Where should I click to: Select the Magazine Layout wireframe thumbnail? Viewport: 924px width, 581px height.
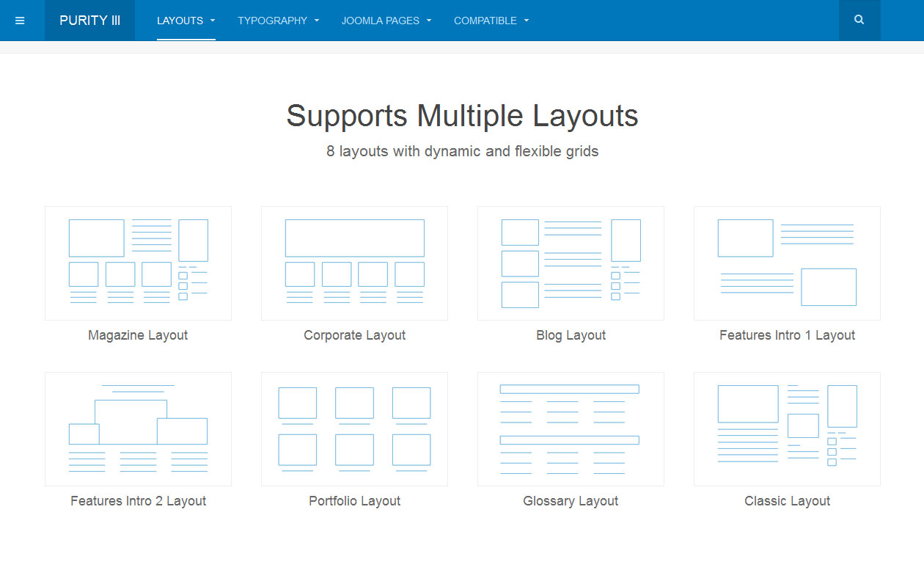coord(138,263)
